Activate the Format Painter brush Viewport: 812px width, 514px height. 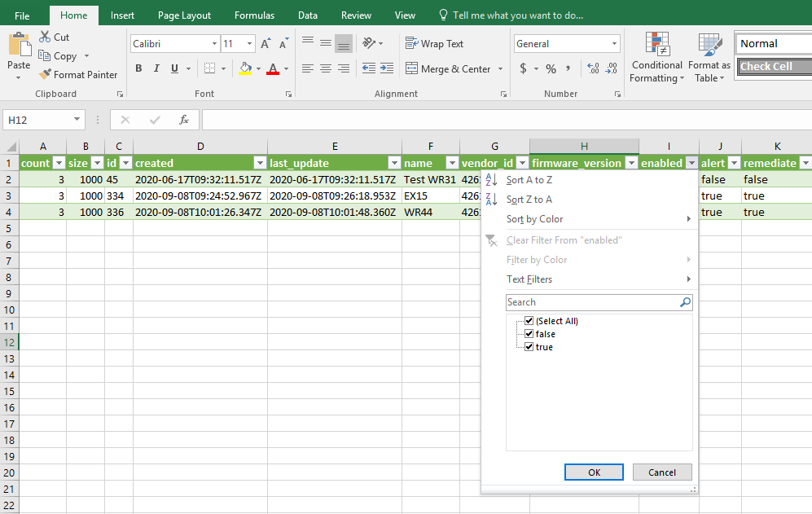point(45,74)
